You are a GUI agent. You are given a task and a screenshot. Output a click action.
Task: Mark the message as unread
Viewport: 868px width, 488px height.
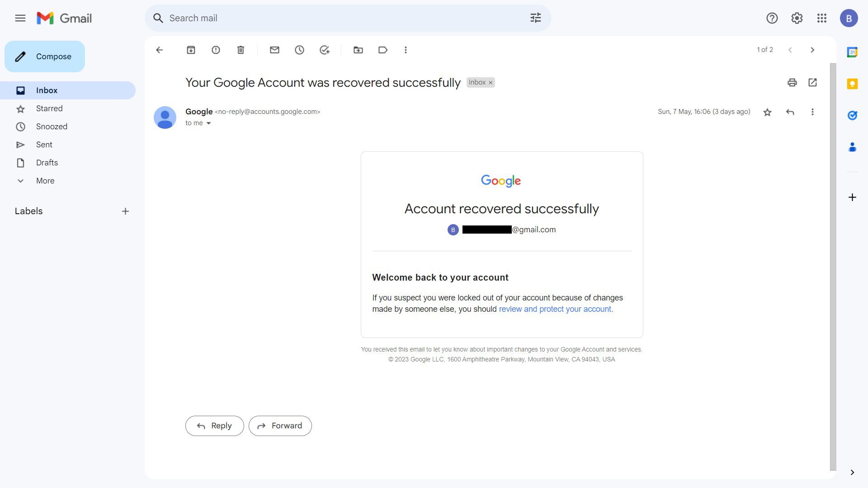(x=274, y=50)
